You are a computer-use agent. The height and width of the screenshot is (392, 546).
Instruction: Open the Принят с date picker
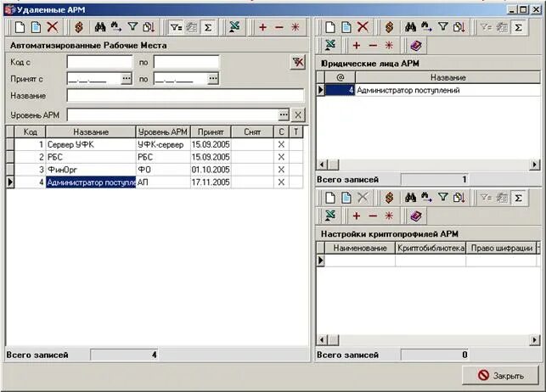tap(127, 79)
